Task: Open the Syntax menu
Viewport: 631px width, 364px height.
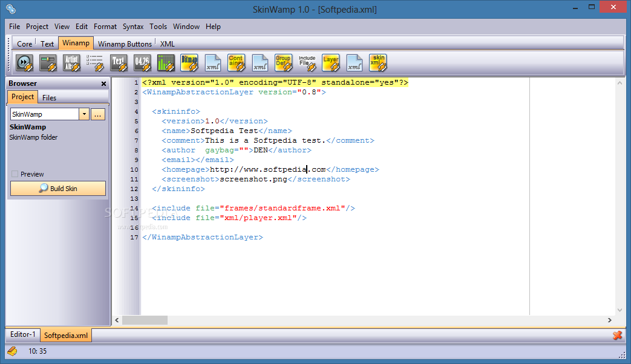Action: point(133,27)
